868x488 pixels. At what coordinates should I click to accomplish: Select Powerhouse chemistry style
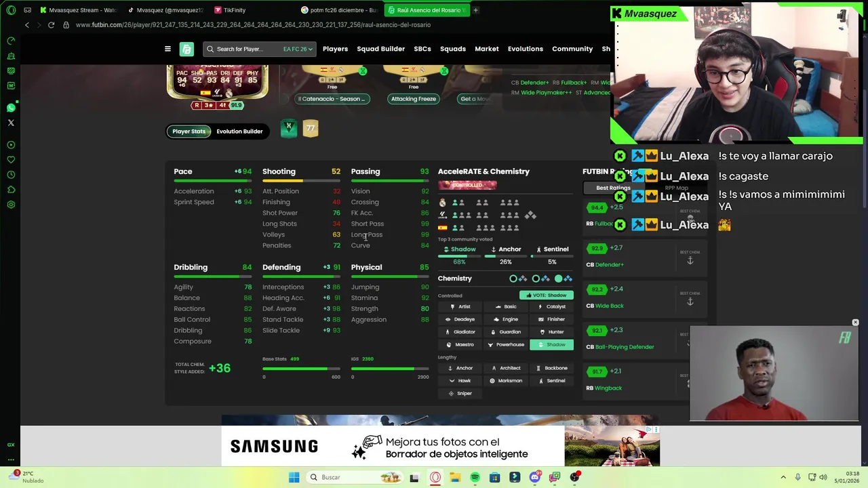tap(506, 344)
